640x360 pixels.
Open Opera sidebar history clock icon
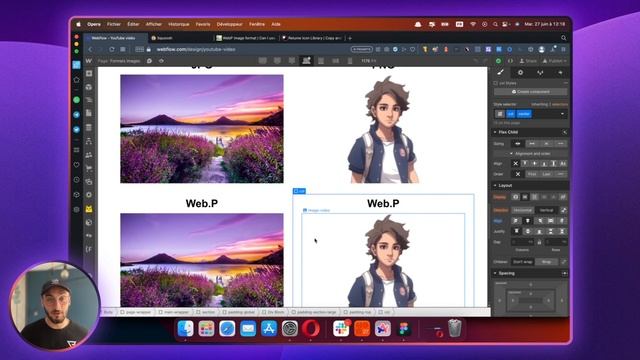point(76,180)
